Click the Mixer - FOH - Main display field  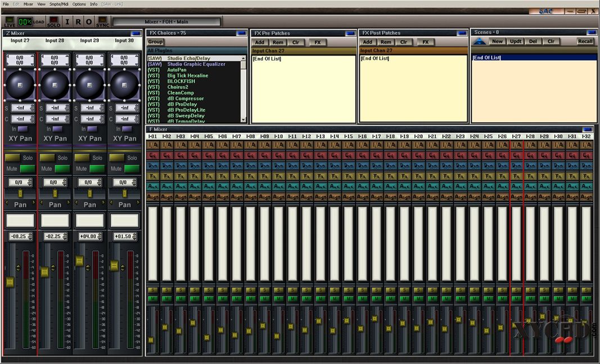click(166, 22)
